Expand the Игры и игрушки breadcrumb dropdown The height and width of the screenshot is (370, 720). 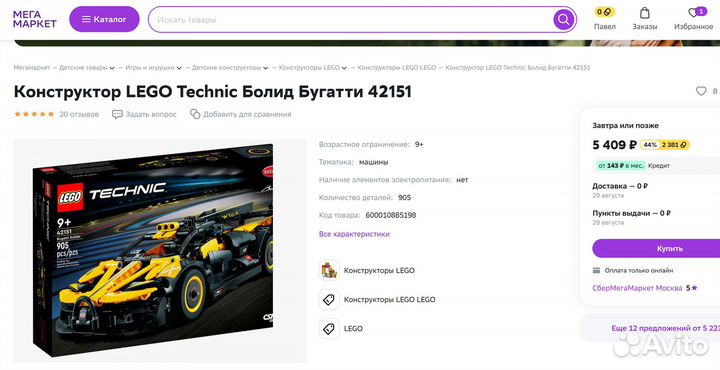(x=179, y=68)
